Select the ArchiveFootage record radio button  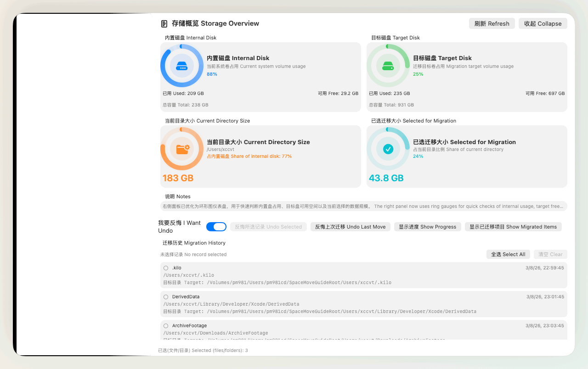166,326
